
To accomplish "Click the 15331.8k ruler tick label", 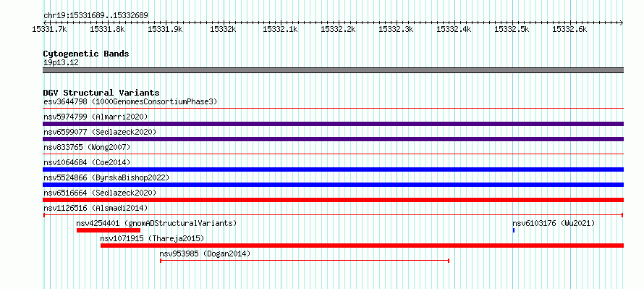I will [x=107, y=30].
